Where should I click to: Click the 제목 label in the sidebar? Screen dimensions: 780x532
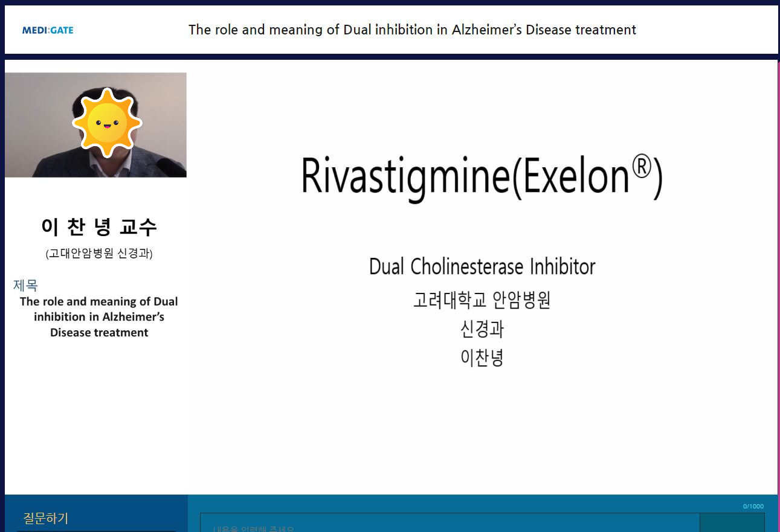coord(25,286)
